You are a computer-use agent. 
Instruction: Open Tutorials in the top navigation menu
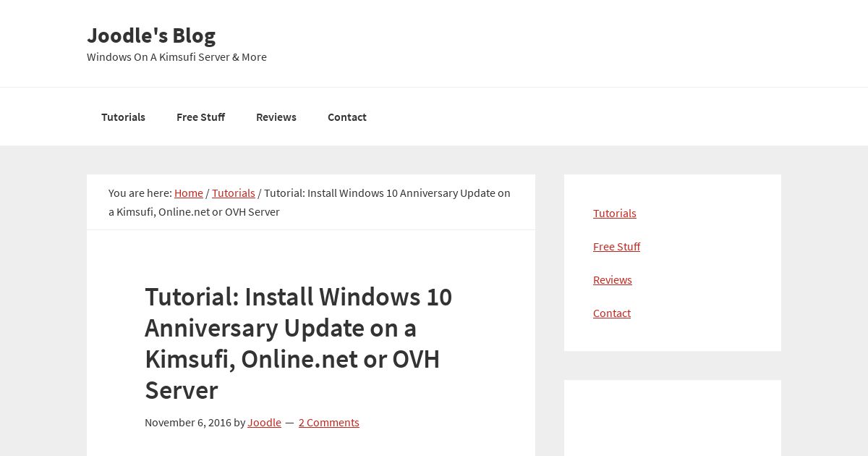[x=123, y=117]
